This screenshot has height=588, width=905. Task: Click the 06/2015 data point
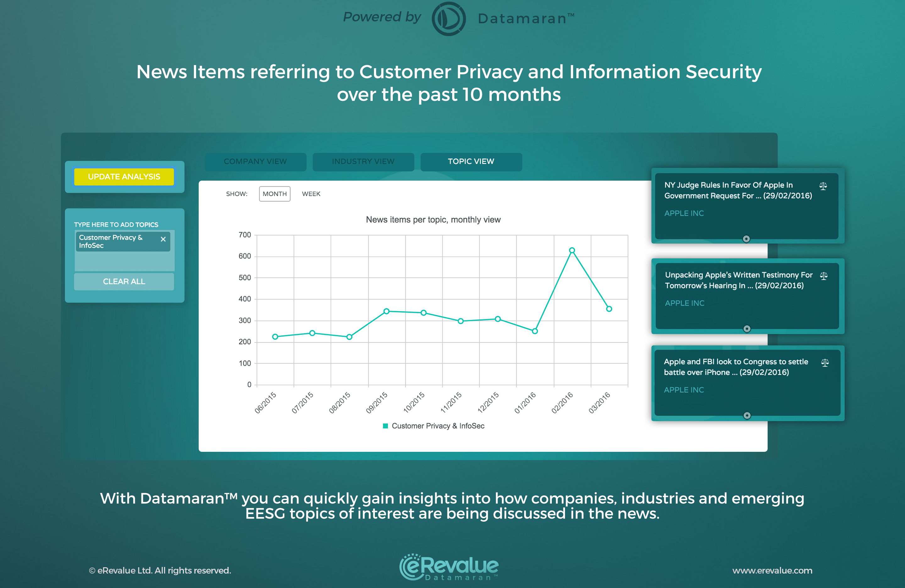[275, 337]
